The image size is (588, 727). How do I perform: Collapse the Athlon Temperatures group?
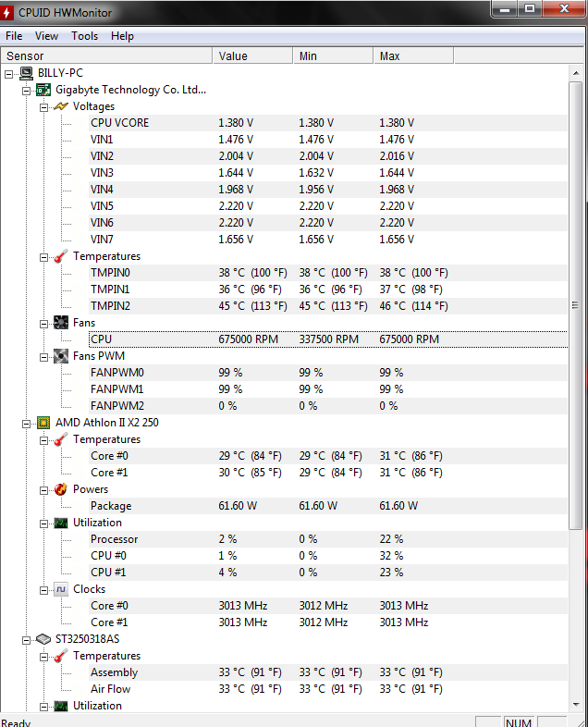pos(43,440)
